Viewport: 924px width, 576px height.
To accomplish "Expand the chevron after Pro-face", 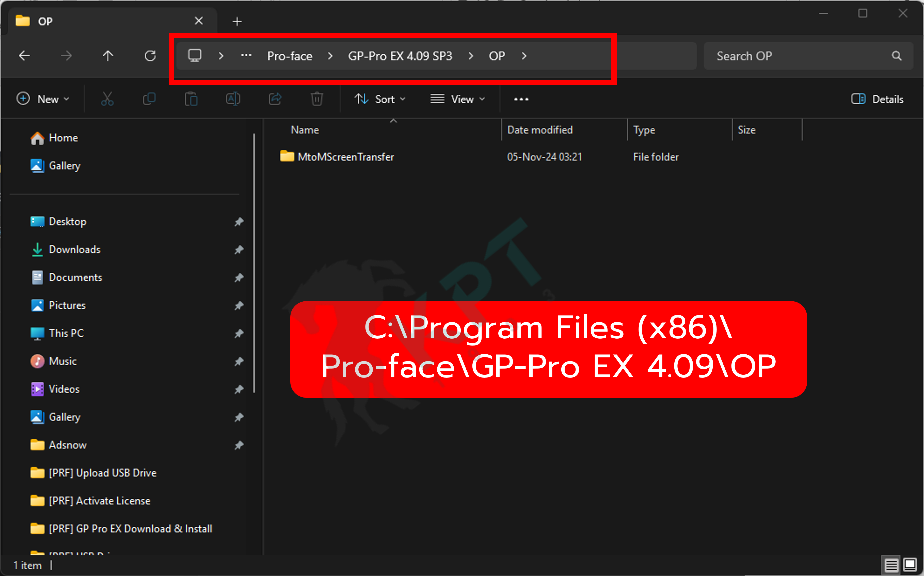I will pos(330,56).
